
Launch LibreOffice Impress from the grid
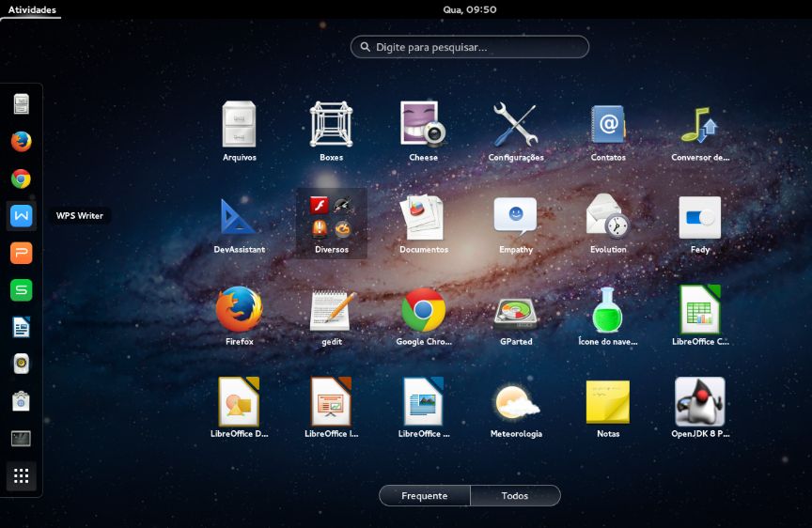[x=332, y=408]
